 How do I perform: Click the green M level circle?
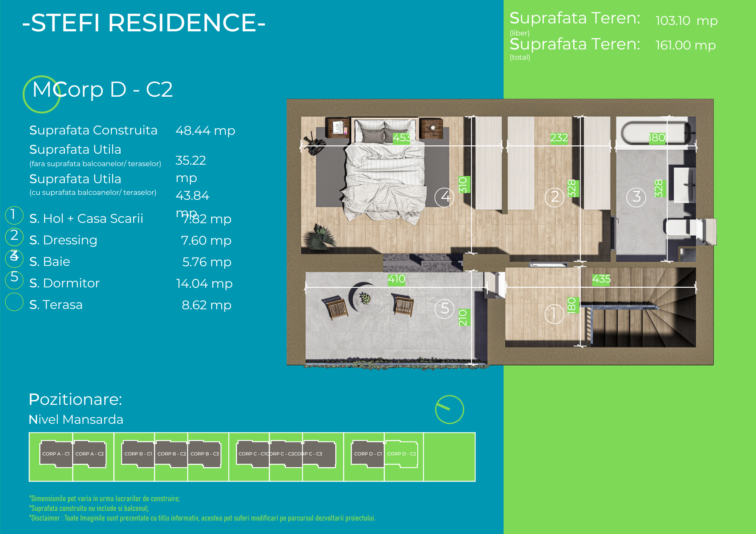[42, 94]
